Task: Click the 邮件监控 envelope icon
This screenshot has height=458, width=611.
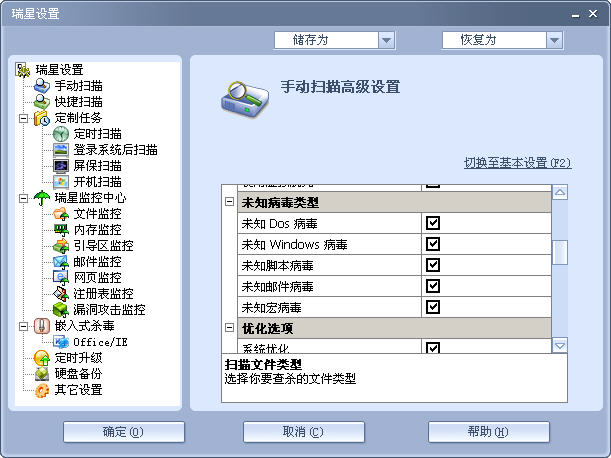Action: pos(61,262)
